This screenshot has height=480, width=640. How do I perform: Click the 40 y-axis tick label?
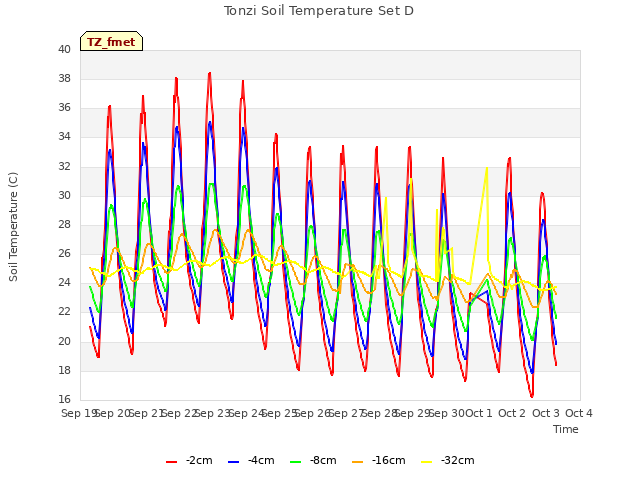(x=64, y=49)
